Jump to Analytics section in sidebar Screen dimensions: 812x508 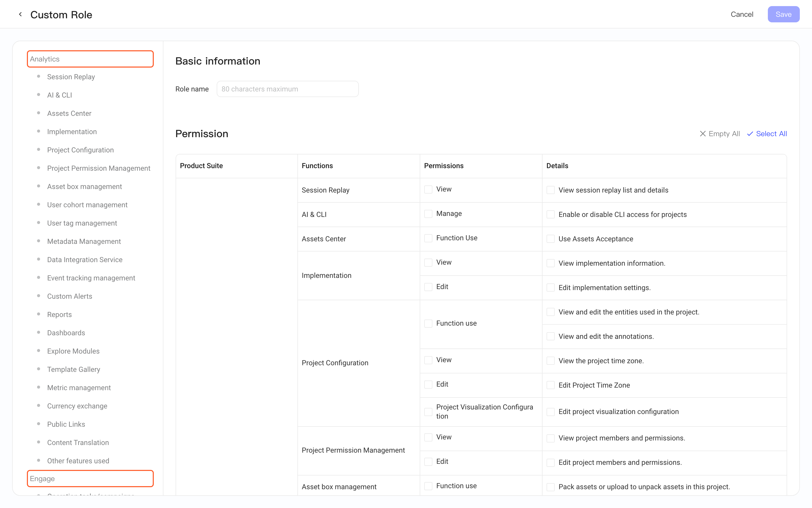[x=90, y=59]
